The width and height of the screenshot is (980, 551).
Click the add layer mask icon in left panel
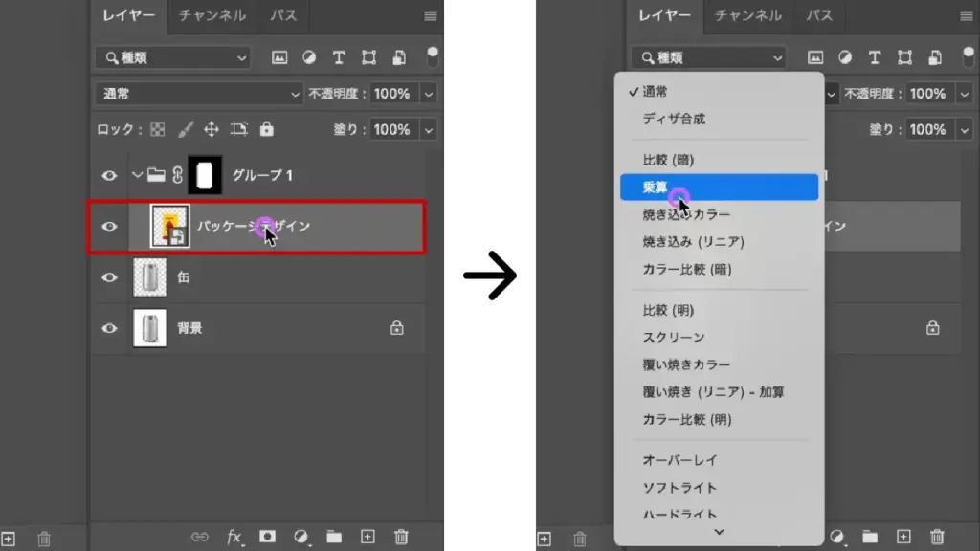(268, 537)
